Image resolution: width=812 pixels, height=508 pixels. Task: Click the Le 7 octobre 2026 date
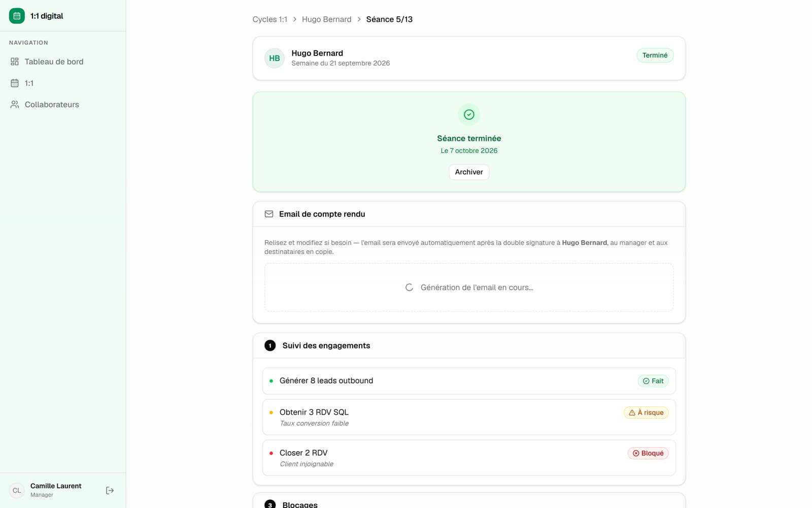click(x=469, y=151)
